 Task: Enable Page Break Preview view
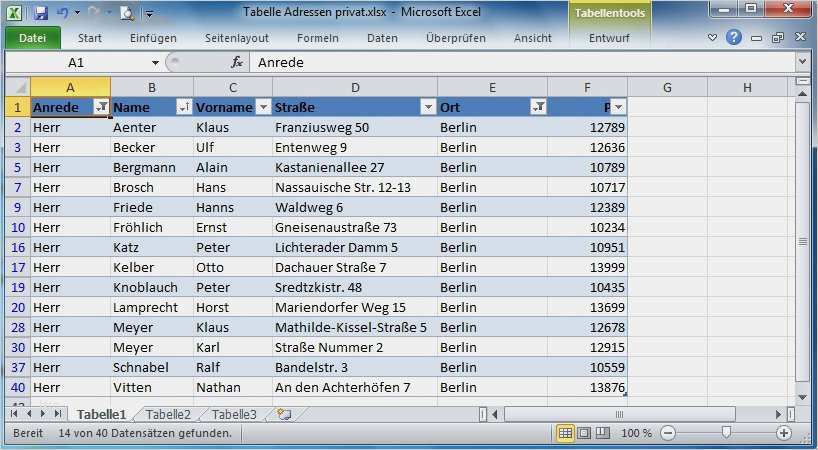(x=602, y=433)
